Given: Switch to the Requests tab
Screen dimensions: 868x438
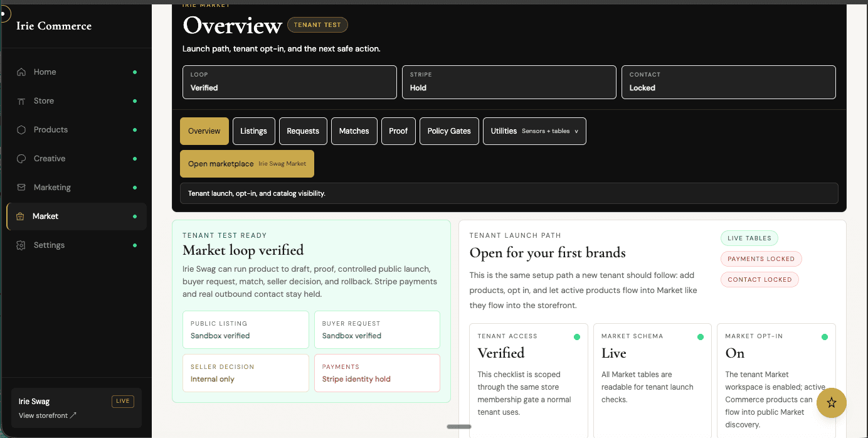Looking at the screenshot, I should pos(303,131).
